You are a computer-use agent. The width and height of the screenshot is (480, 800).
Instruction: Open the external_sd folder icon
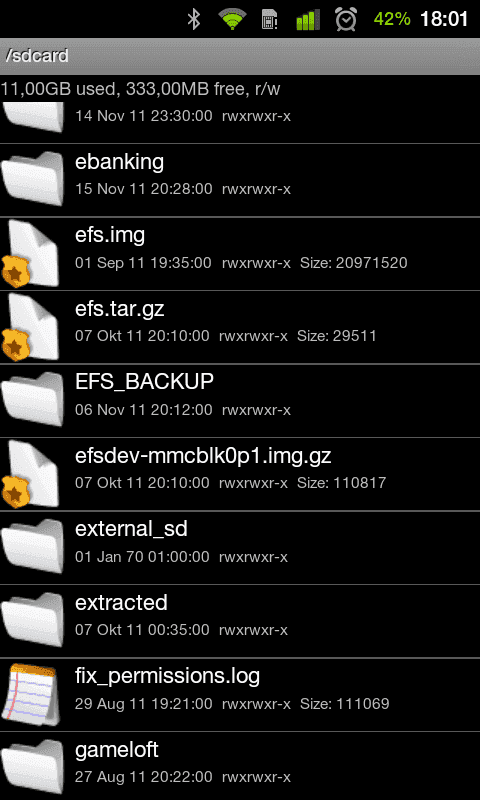[32, 546]
